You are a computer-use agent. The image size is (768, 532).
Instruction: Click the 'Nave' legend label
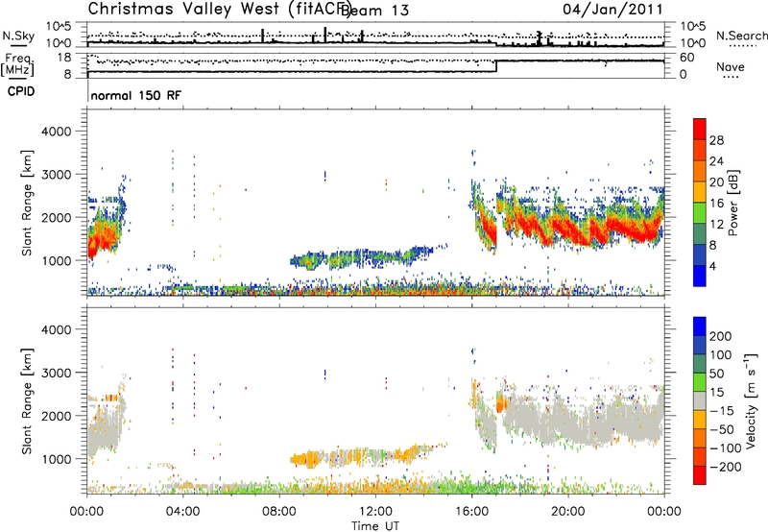[730, 67]
